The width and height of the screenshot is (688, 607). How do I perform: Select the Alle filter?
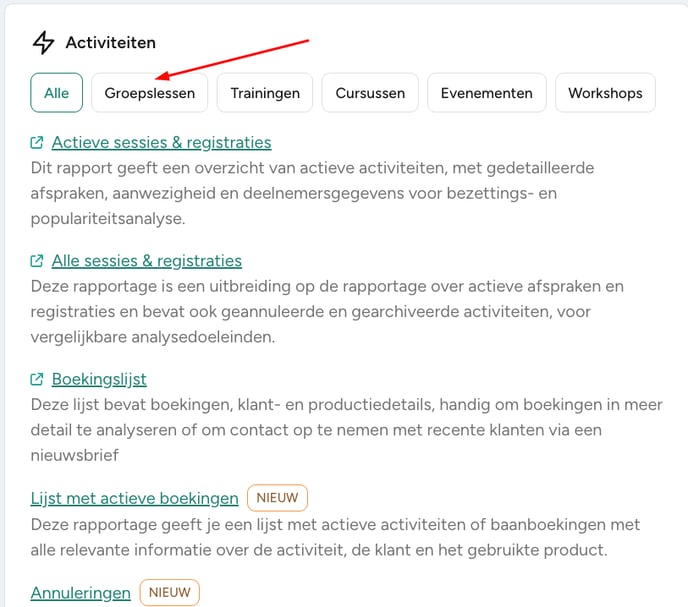57,93
